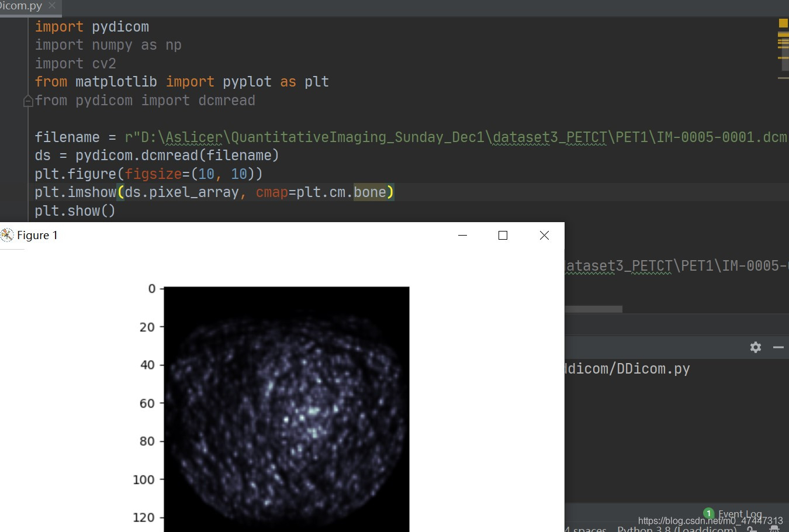Toggle a breakpoint in the dcmread line gutter
The width and height of the screenshot is (789, 532).
coord(23,155)
